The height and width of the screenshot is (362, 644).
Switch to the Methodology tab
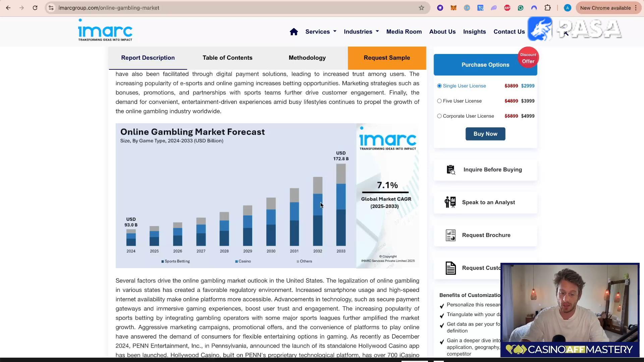point(307,58)
